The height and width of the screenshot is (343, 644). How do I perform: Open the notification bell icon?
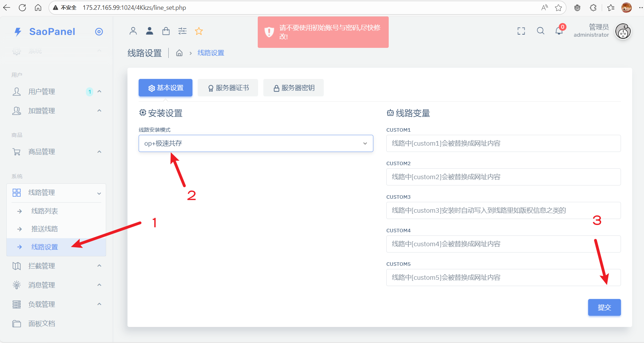pos(559,31)
